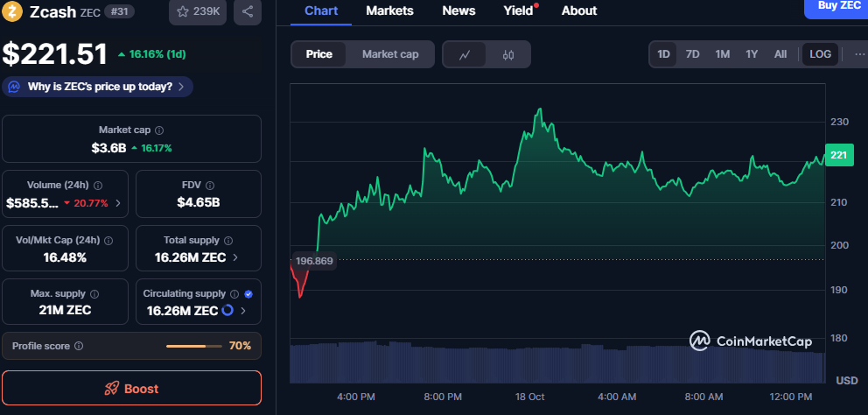Switch to candlestick chart icon

508,54
